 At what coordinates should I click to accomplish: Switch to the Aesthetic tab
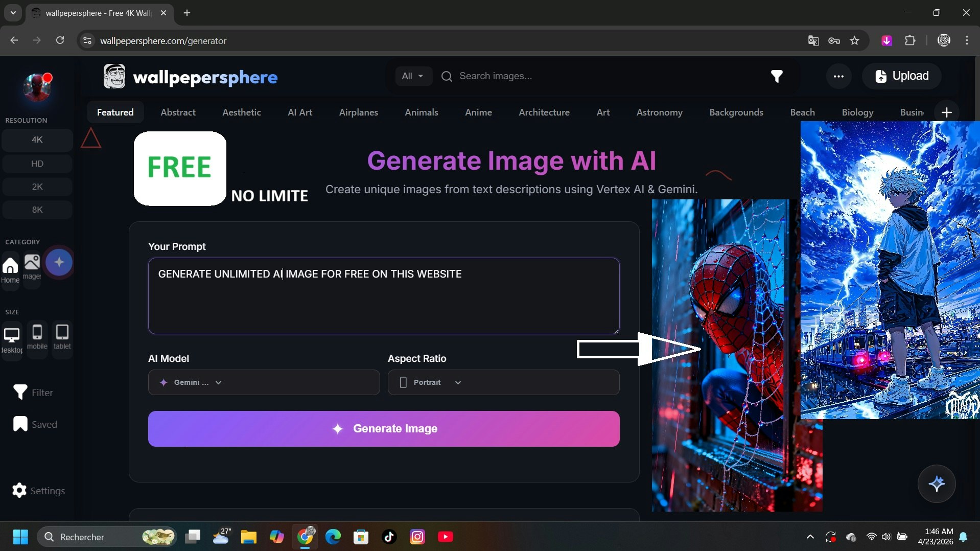(241, 112)
